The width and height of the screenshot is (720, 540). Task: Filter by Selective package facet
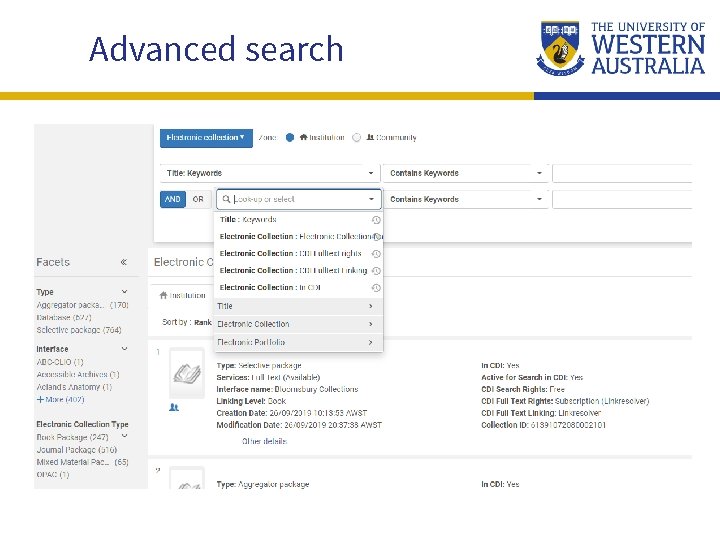coord(79,330)
